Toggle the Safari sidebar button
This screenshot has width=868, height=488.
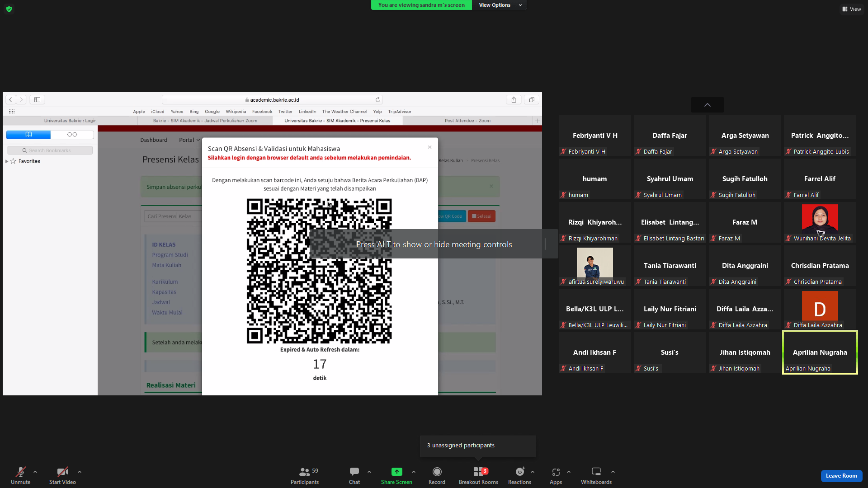pyautogui.click(x=38, y=99)
